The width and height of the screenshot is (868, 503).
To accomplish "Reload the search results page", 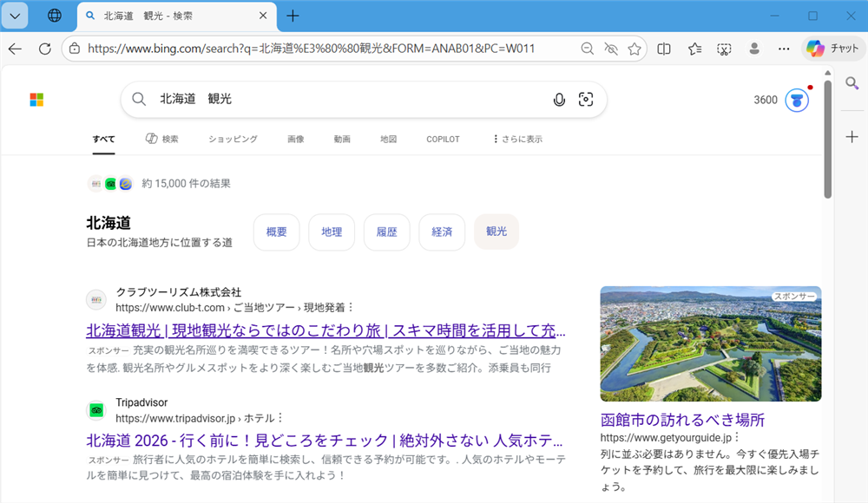I will click(x=44, y=49).
